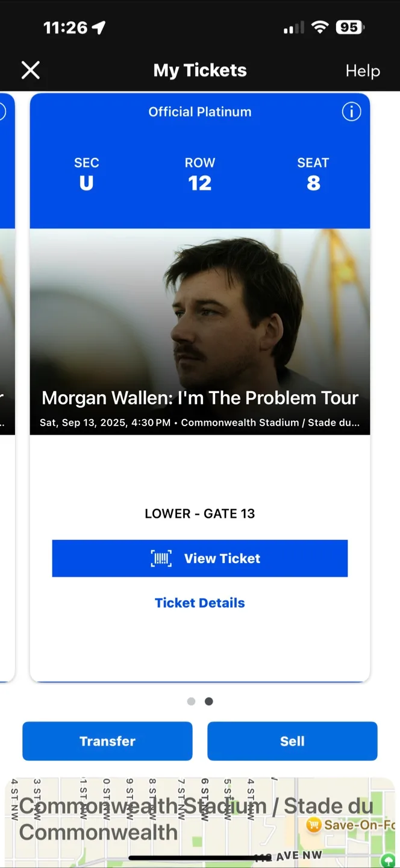Open the Help link
Image resolution: width=400 pixels, height=868 pixels.
(363, 71)
